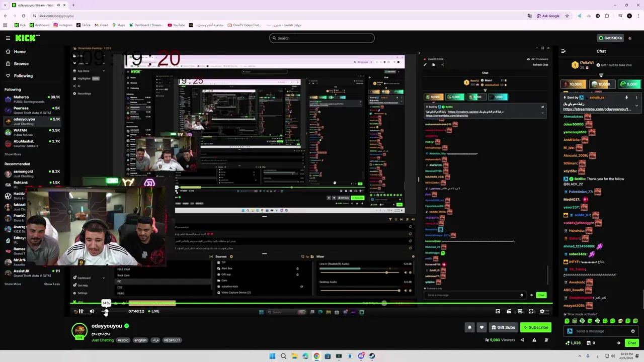This screenshot has width=644, height=362.
Task: Enter fullscreen player mode
Action: pyautogui.click(x=531, y=311)
